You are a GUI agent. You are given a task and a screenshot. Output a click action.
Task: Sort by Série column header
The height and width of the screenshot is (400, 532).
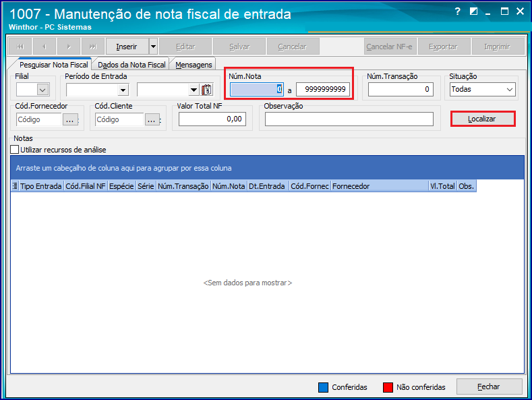click(146, 186)
